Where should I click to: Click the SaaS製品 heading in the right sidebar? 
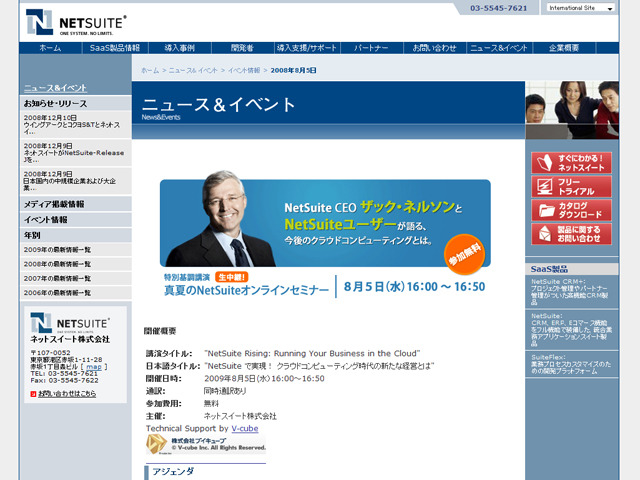[549, 269]
